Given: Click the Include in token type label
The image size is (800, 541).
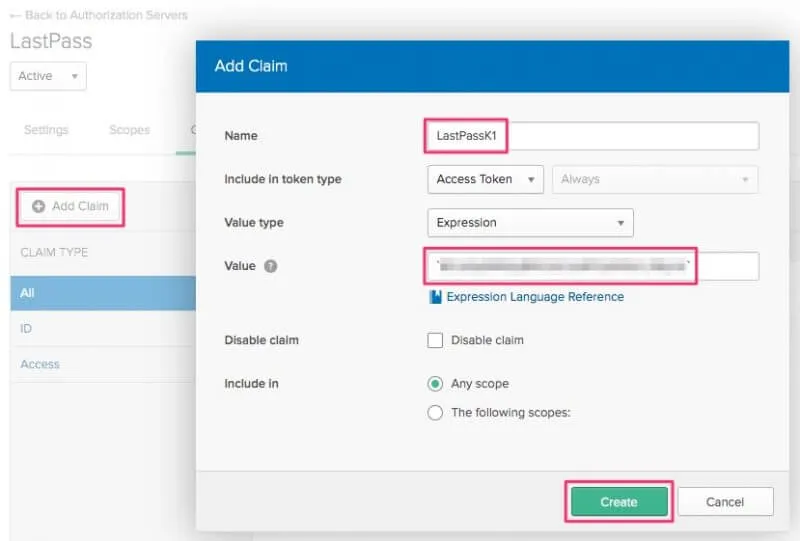Looking at the screenshot, I should [283, 179].
